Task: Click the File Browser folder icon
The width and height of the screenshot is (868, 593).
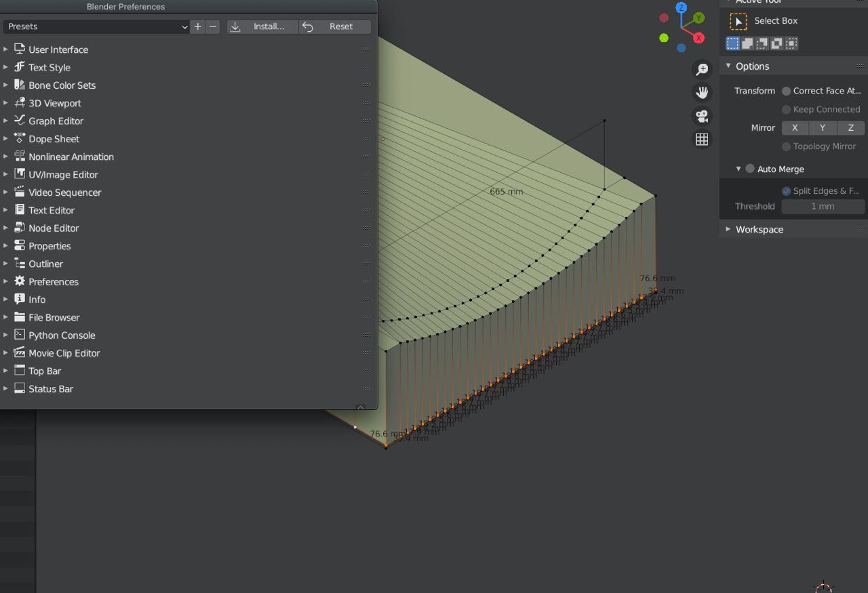Action: click(20, 316)
